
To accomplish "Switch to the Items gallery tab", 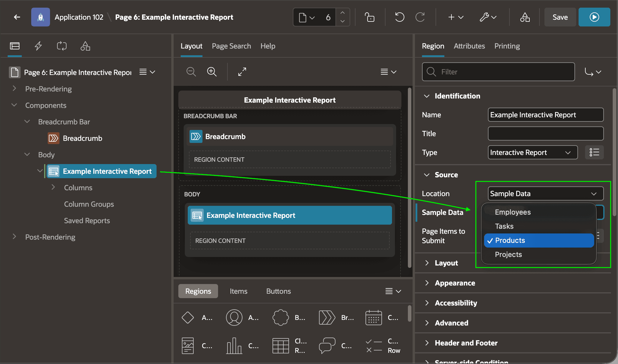I will coord(238,291).
